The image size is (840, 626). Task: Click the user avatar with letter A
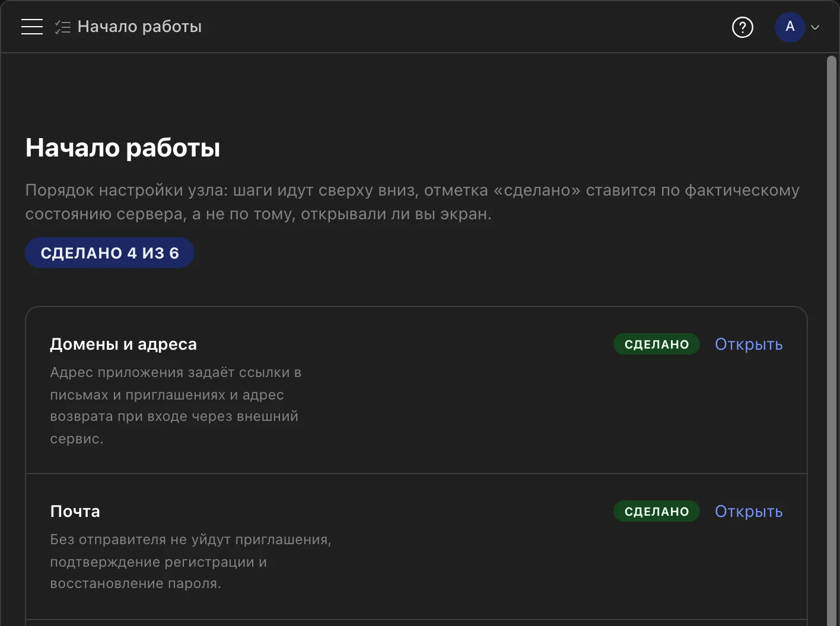coord(790,27)
